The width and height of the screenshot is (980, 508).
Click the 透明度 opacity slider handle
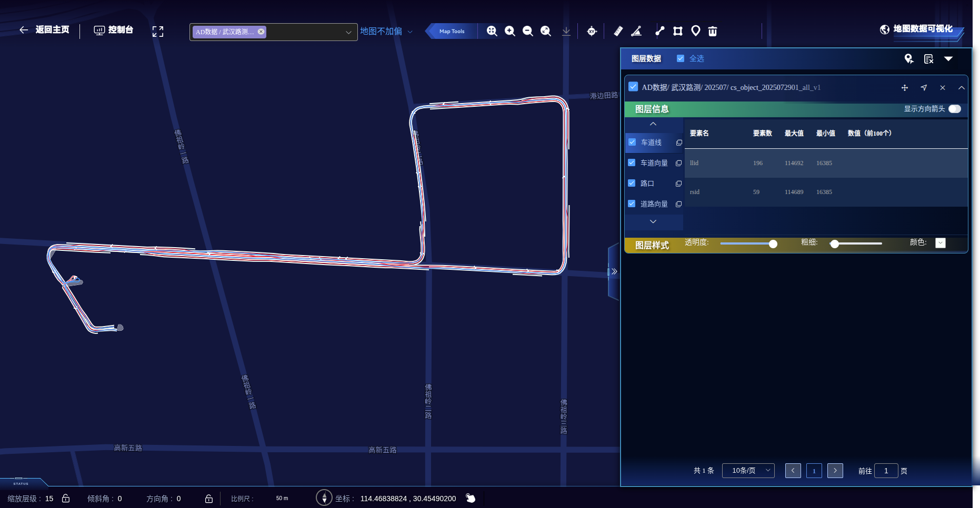(x=773, y=243)
